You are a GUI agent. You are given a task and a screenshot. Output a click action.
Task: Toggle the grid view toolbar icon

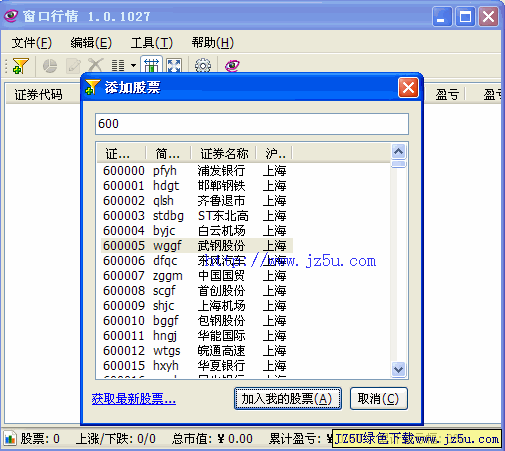click(x=151, y=65)
